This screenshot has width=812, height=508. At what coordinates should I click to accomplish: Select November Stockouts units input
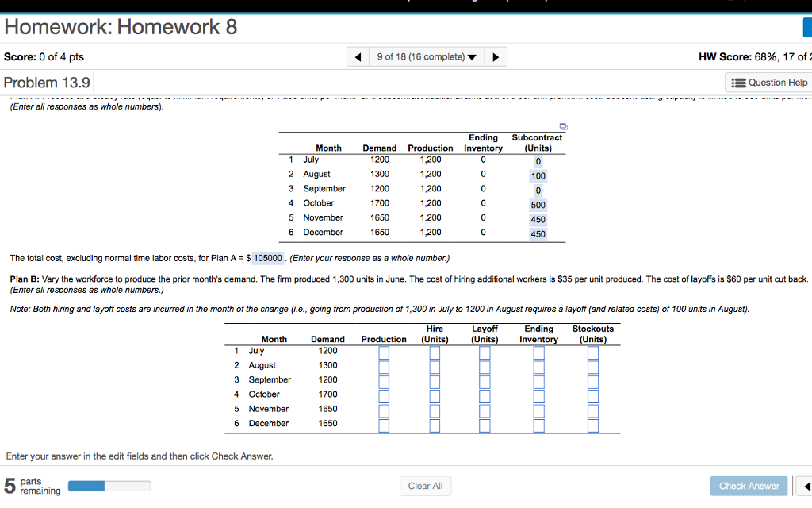pyautogui.click(x=593, y=410)
